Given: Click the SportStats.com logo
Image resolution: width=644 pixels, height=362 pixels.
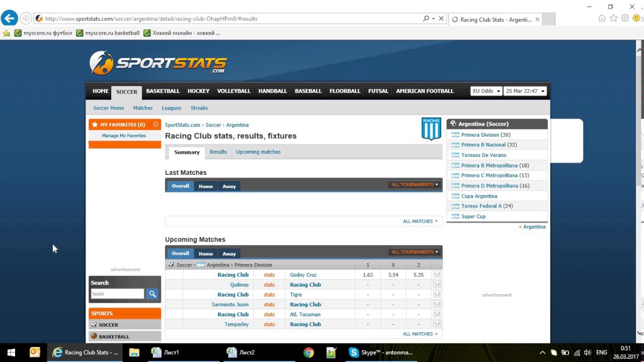Looking at the screenshot, I should pos(158,63).
